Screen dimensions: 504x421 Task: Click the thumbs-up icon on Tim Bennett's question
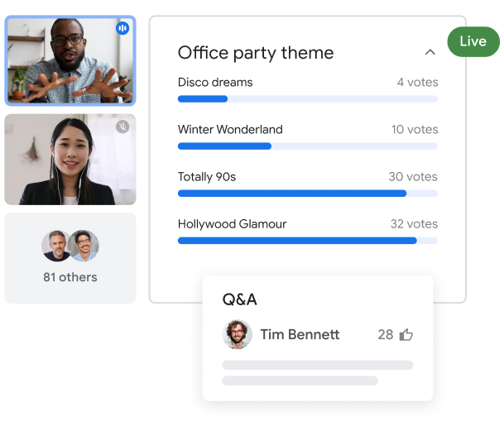click(x=406, y=335)
